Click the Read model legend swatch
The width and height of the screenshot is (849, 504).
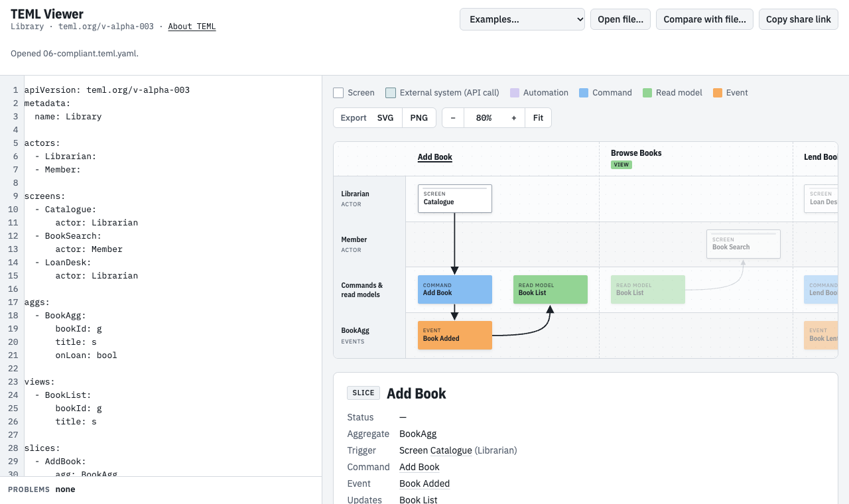(x=647, y=93)
